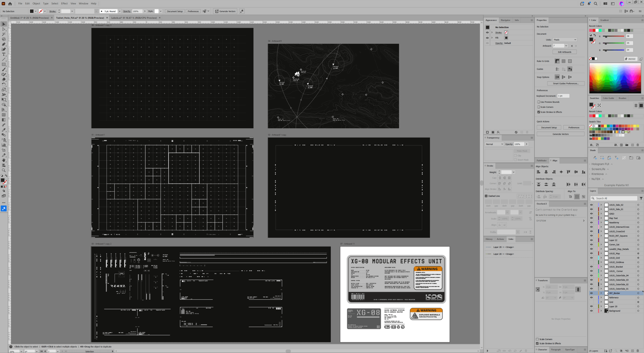Check Scale Corners in Properties preferences
This screenshot has height=353, width=644.
coord(539,107)
